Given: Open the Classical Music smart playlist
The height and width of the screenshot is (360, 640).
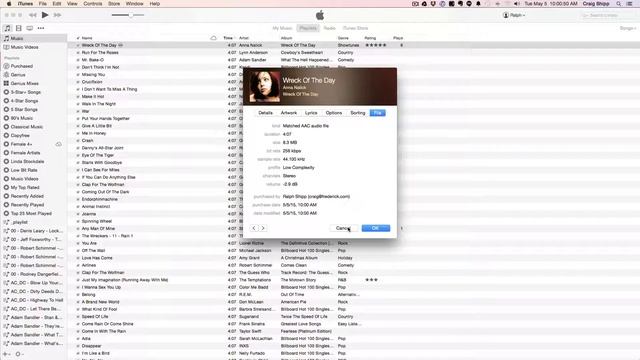Looking at the screenshot, I should [x=27, y=127].
